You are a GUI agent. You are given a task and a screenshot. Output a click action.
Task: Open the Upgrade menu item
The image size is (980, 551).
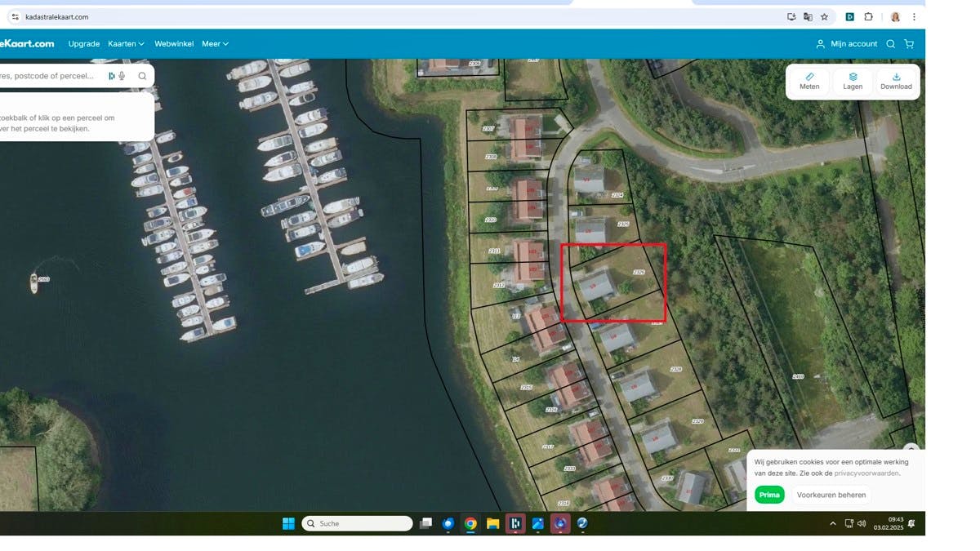pos(84,44)
